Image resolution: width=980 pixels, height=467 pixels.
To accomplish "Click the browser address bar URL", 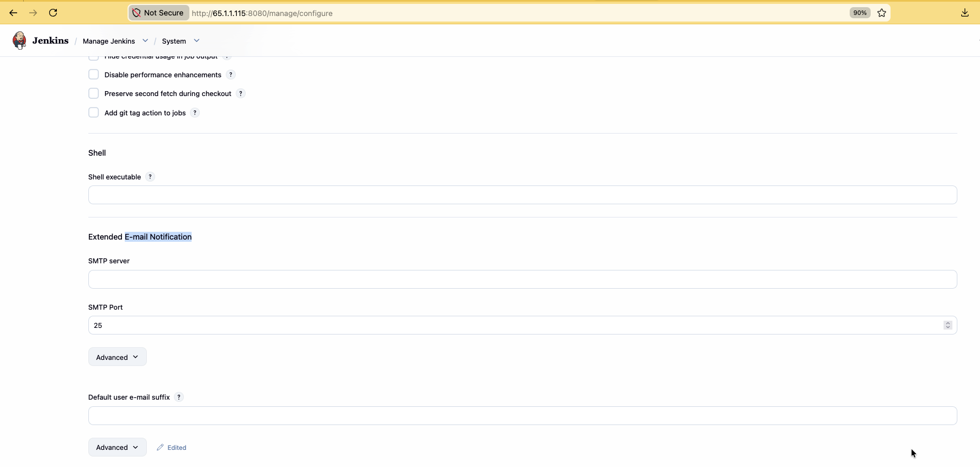I will click(262, 13).
